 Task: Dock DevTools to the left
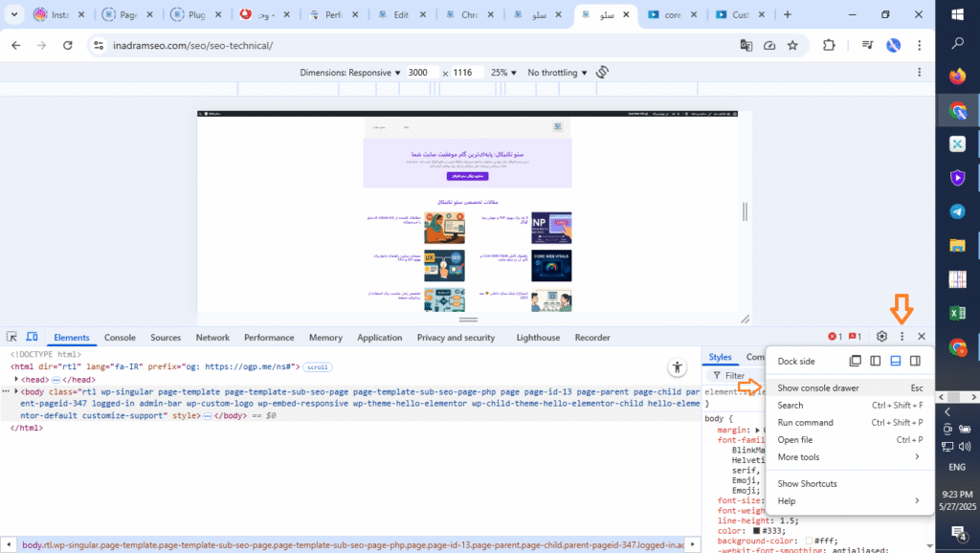tap(875, 361)
